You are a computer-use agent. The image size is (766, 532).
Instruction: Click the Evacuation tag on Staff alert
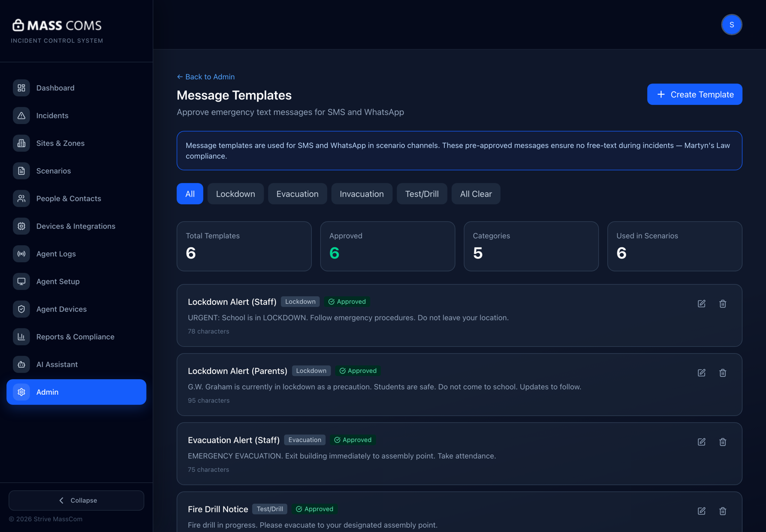click(x=305, y=440)
